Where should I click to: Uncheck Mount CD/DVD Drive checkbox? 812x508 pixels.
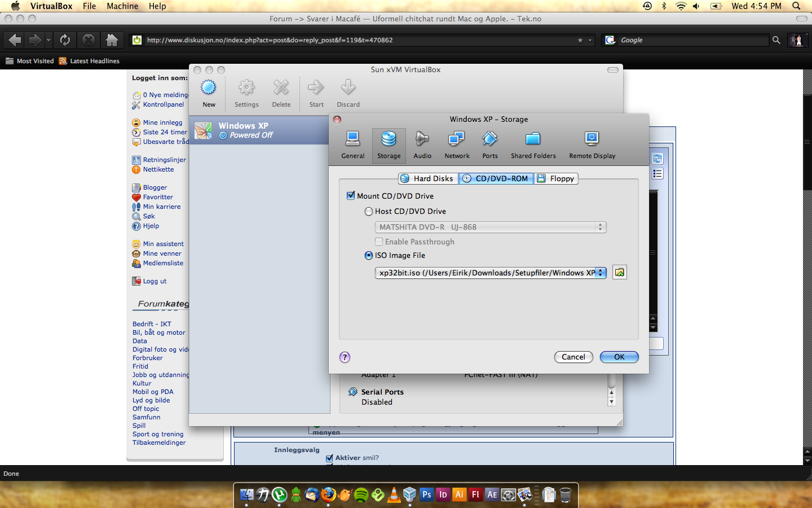coord(351,195)
